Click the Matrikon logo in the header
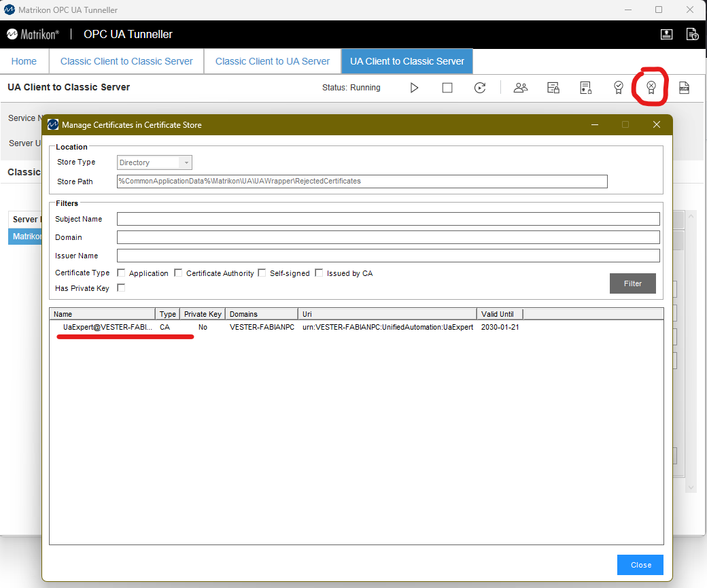707x588 pixels. click(x=33, y=34)
